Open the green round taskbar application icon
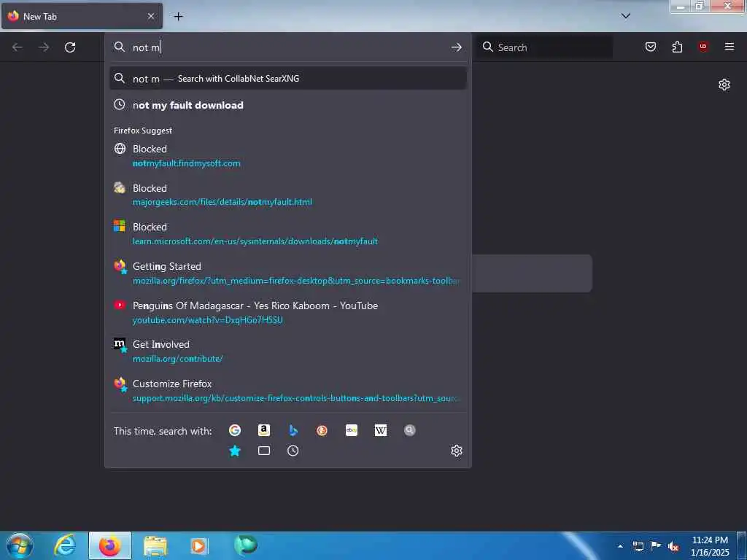This screenshot has width=747, height=560. click(x=245, y=545)
